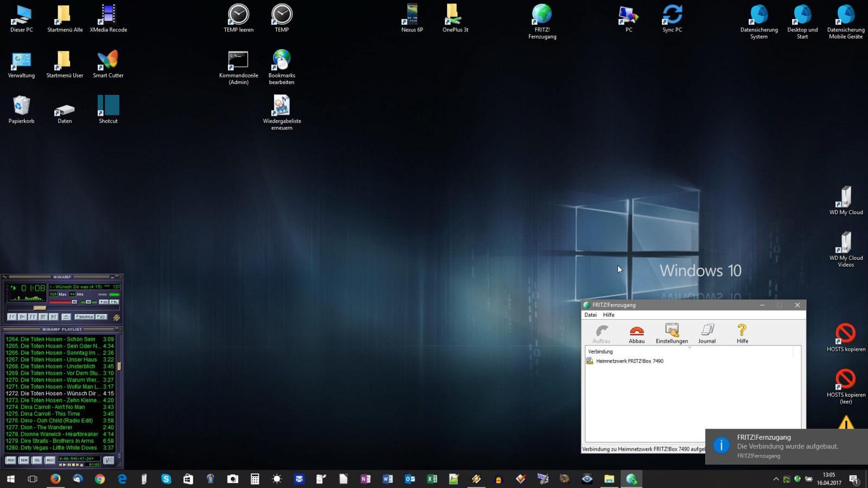Open the Datei menu in FRITZ!Fernzugang

[590, 314]
